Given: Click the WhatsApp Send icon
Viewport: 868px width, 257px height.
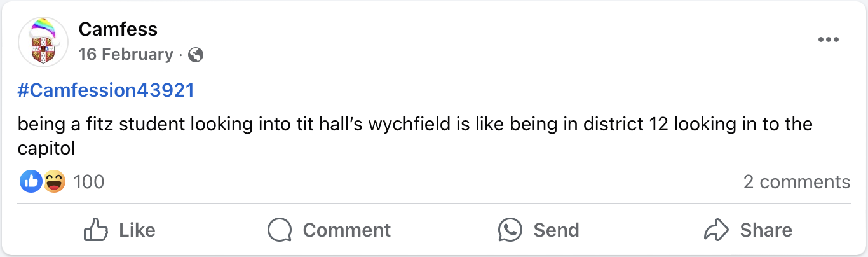Looking at the screenshot, I should point(511,230).
